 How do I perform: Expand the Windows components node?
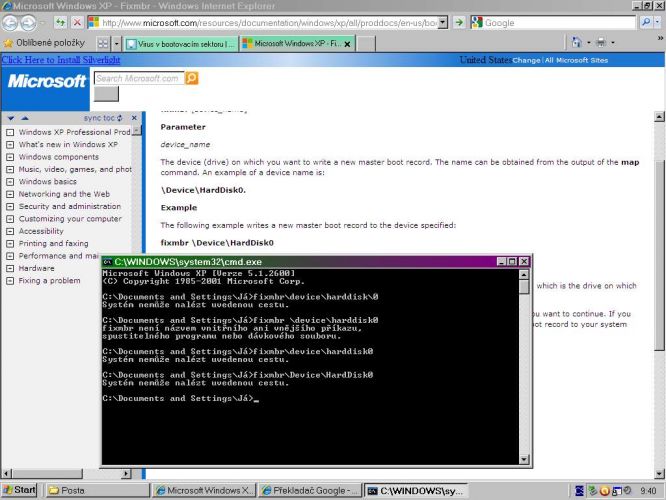10,157
